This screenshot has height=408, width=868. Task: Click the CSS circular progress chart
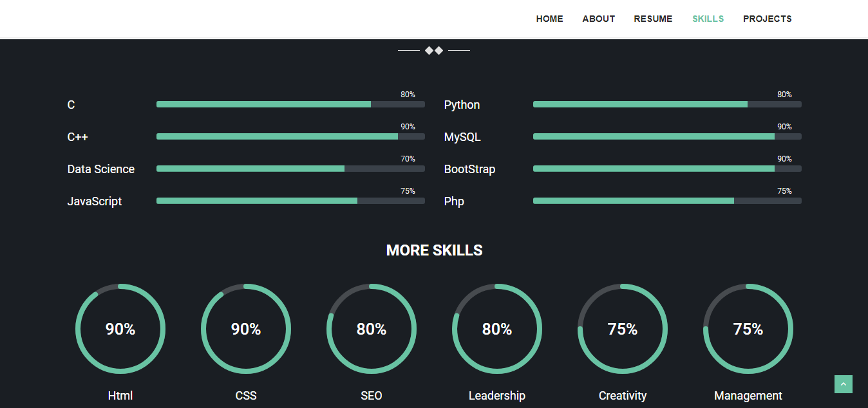[246, 329]
